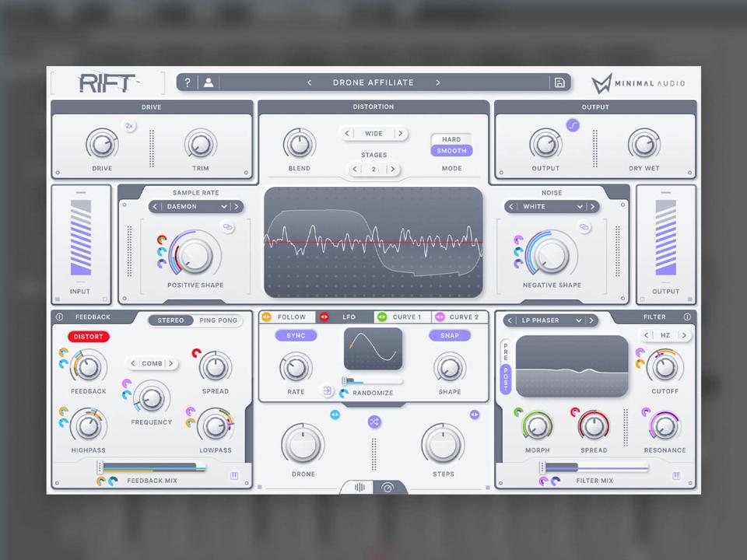Click the Positive Shape knob
The image size is (747, 560).
pyautogui.click(x=195, y=255)
